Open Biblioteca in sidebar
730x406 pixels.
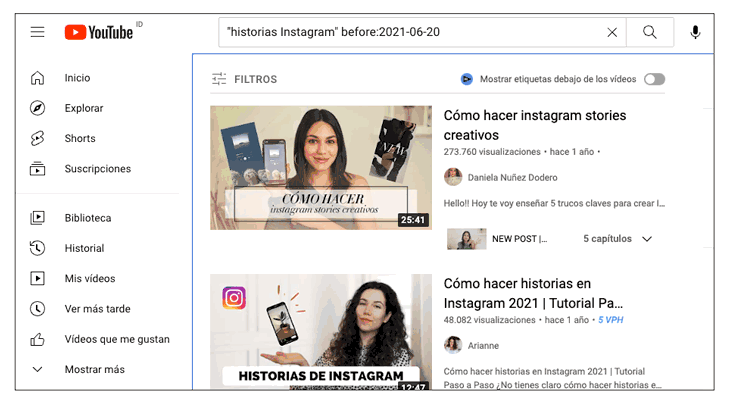click(x=88, y=218)
